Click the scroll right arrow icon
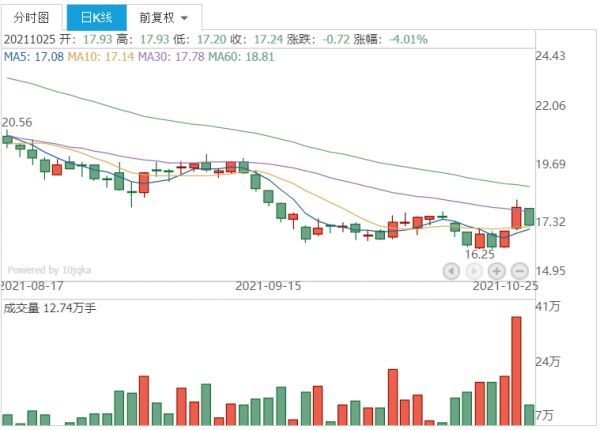The width and height of the screenshot is (600, 430). pos(474,270)
